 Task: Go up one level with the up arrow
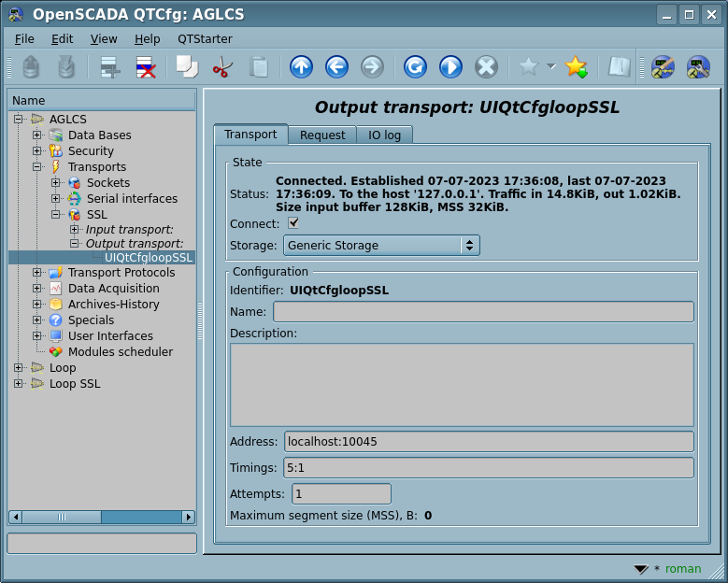click(301, 67)
